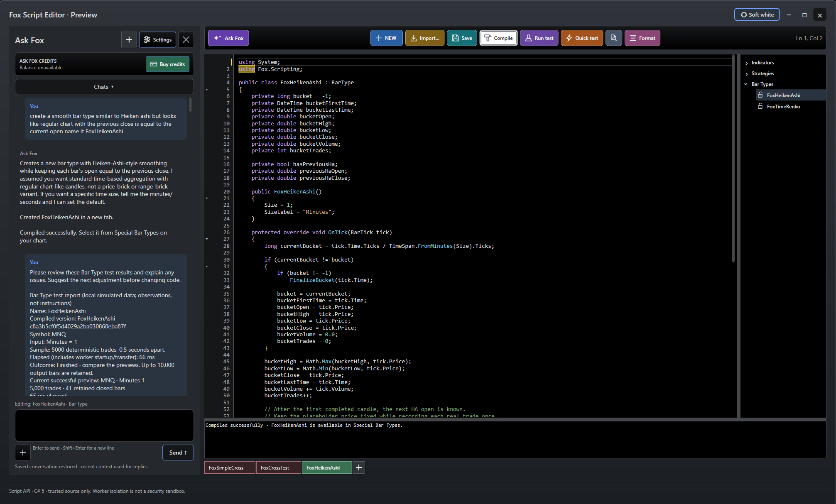
Task: Open Ask Fox from the toolbar
Action: pos(228,38)
